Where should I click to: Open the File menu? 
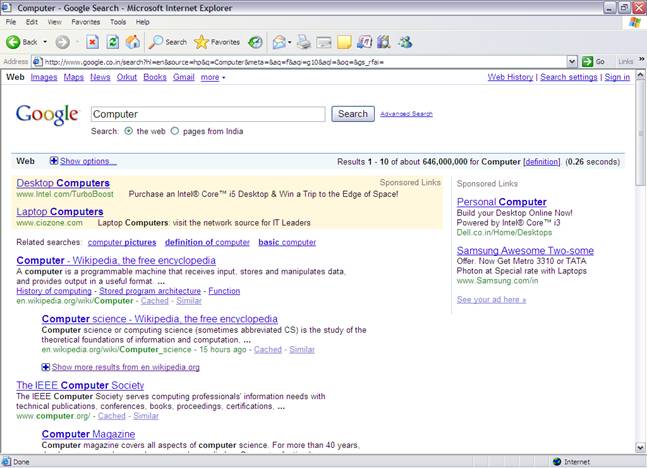(x=11, y=22)
